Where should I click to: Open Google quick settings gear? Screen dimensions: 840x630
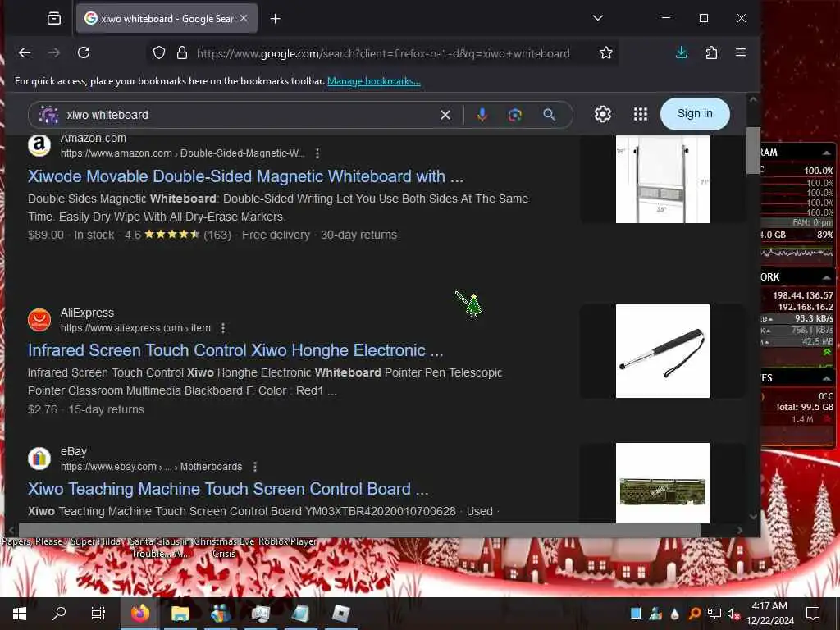tap(603, 114)
